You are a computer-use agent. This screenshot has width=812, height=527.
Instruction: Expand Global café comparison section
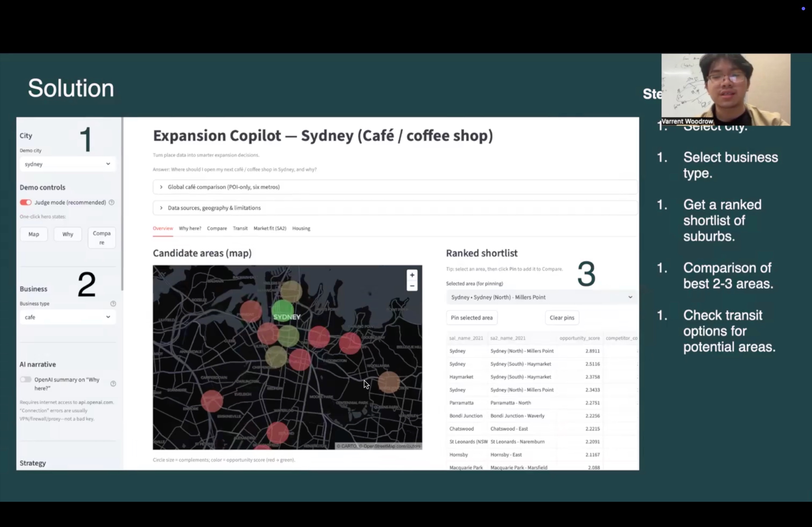pos(223,187)
